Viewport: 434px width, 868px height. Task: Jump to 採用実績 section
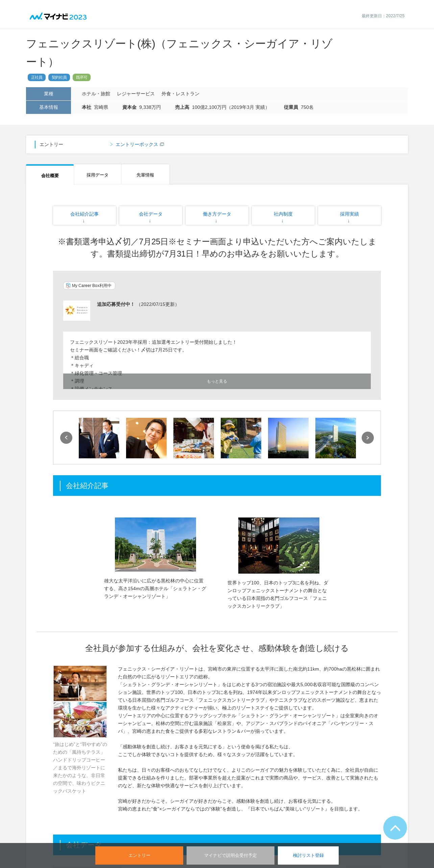(x=349, y=215)
